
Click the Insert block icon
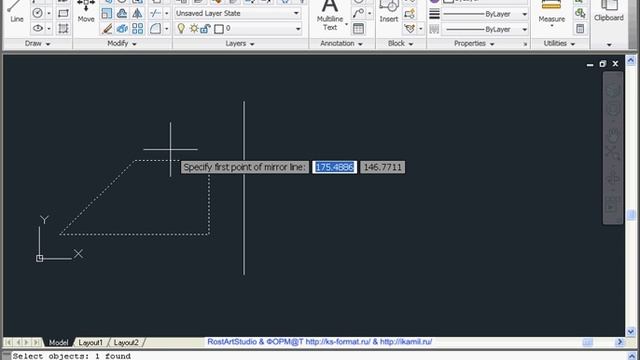click(x=389, y=12)
